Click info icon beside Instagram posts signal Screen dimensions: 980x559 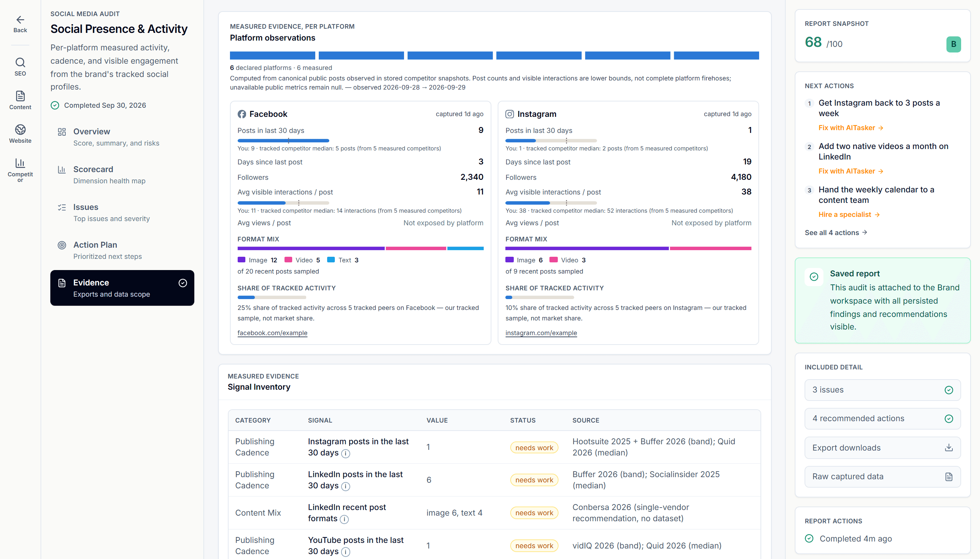346,453
